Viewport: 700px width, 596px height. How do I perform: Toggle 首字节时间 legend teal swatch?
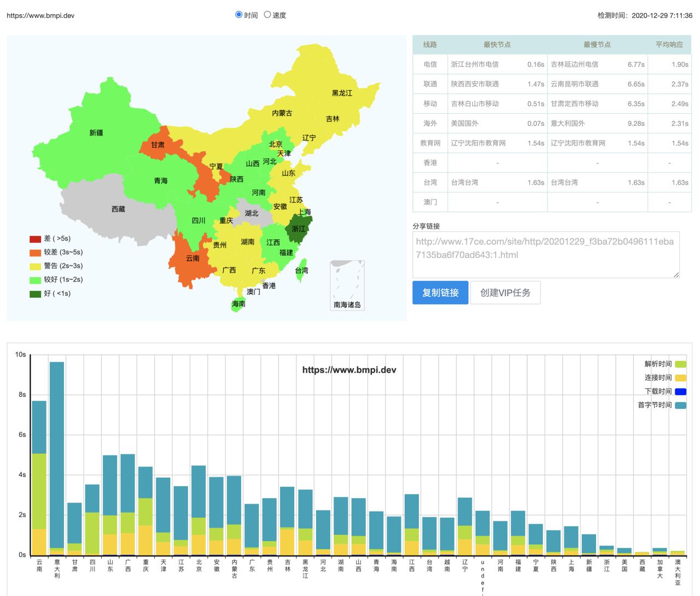coord(680,405)
